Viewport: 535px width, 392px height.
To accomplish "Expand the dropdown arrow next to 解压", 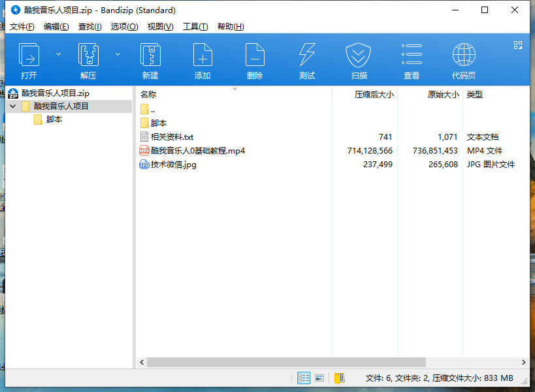I will pyautogui.click(x=118, y=54).
